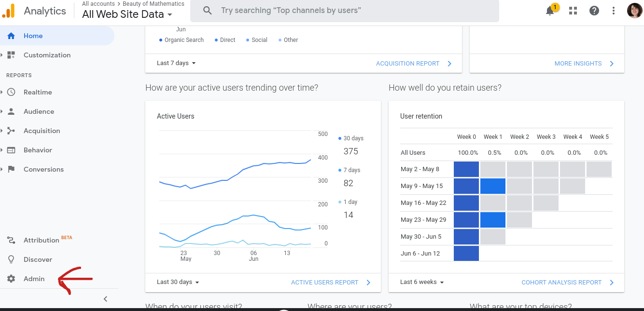Collapse the left sidebar with the chevron
This screenshot has height=311, width=644.
click(x=106, y=299)
